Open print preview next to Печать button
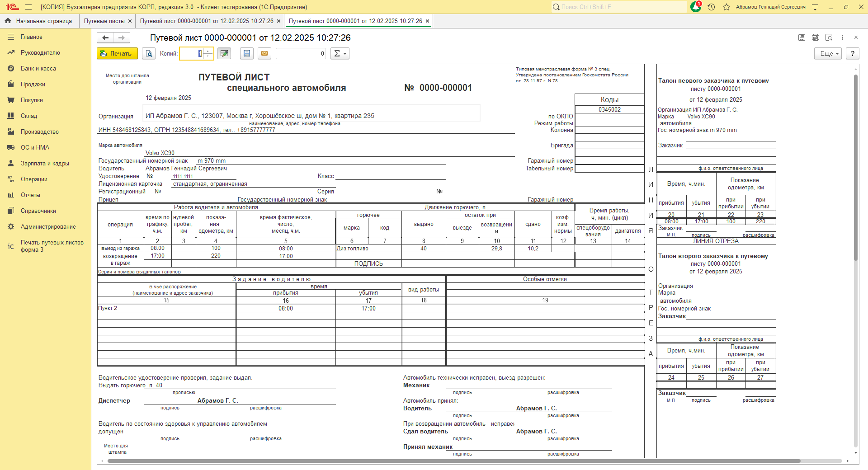The image size is (868, 470). (x=149, y=54)
